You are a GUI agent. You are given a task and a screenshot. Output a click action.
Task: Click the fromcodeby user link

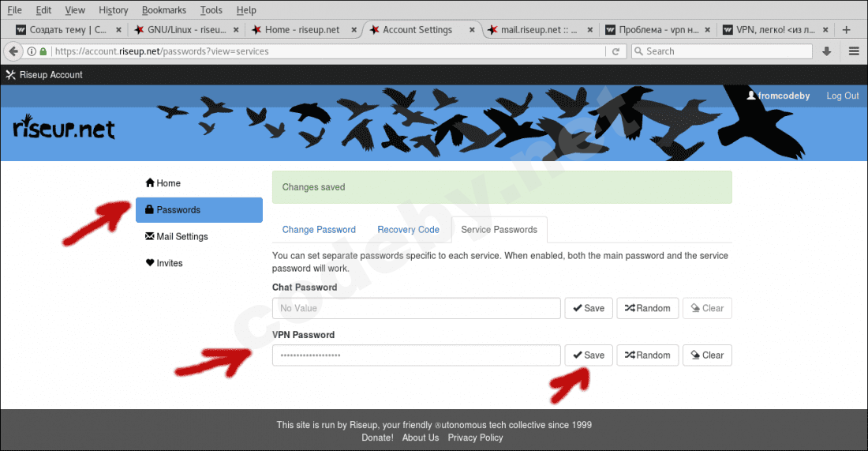pos(778,96)
